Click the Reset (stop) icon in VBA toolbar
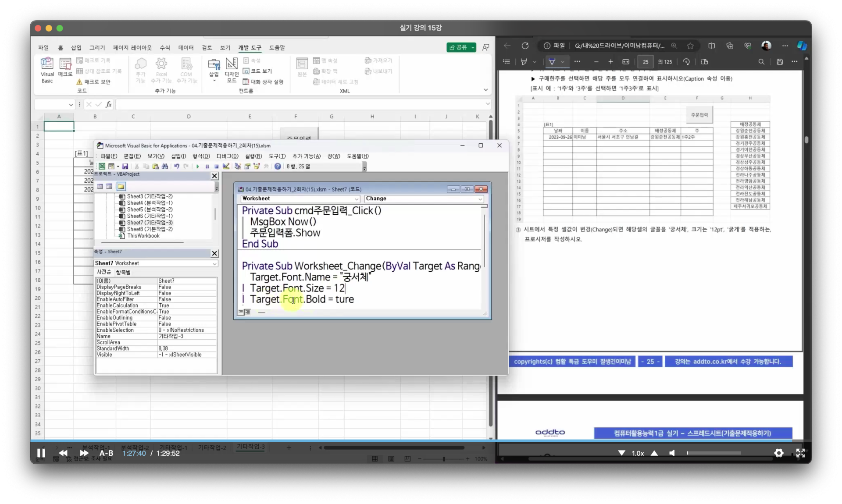This screenshot has height=504, width=842. point(216,167)
